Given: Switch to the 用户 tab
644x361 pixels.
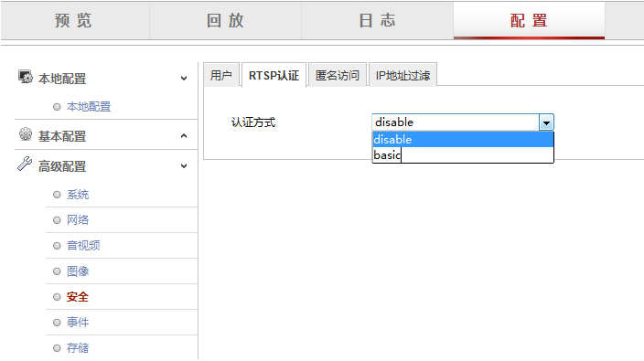Looking at the screenshot, I should click(x=221, y=75).
